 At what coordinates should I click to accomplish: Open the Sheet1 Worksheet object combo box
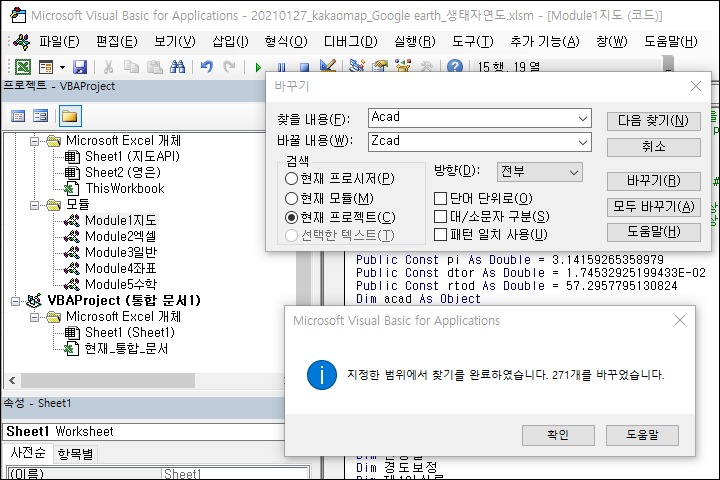click(x=145, y=432)
